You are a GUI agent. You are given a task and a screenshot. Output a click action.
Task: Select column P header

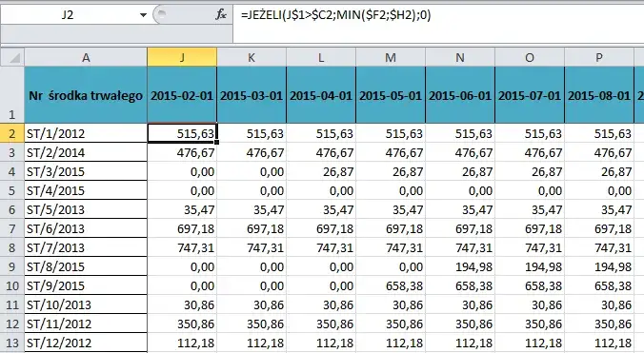599,57
